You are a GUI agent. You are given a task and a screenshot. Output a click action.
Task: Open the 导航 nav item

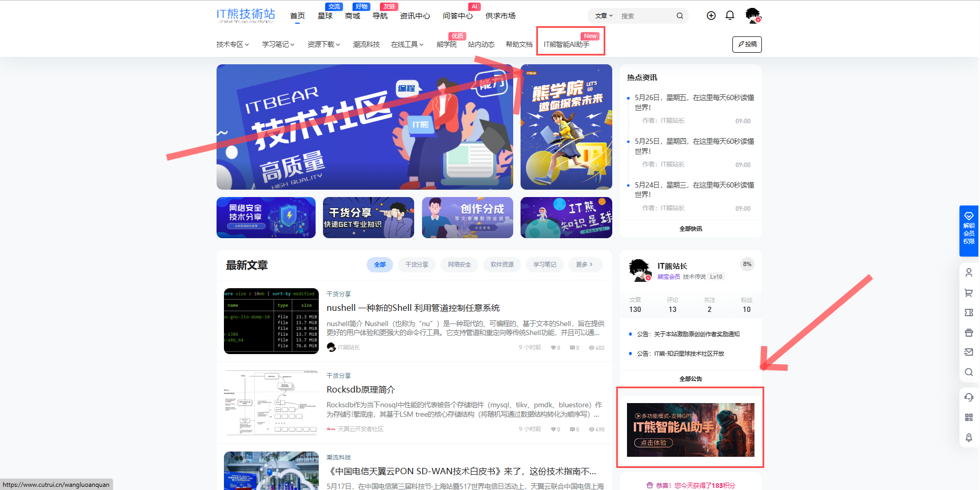380,16
